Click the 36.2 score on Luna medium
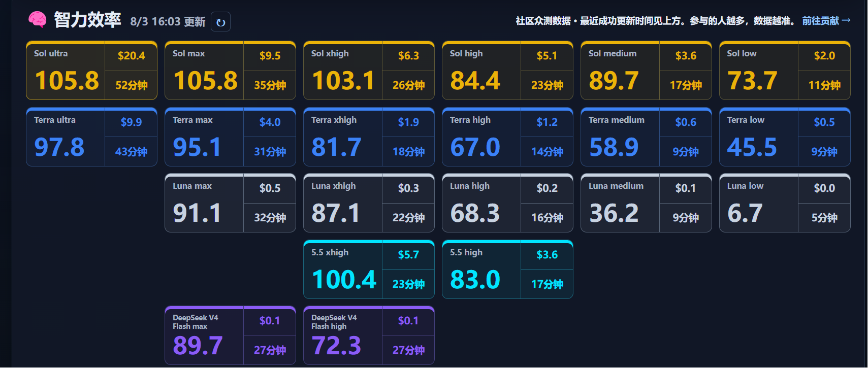The width and height of the screenshot is (868, 368). click(614, 213)
